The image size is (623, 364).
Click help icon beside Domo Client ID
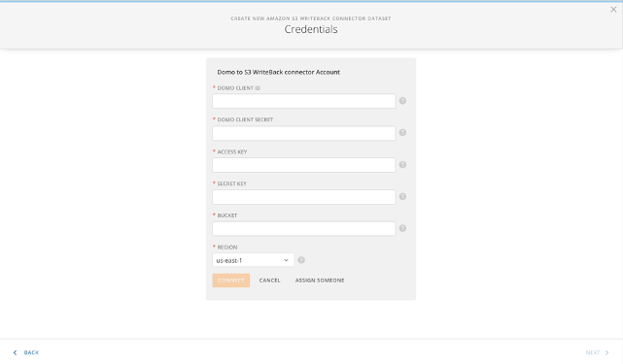click(402, 101)
